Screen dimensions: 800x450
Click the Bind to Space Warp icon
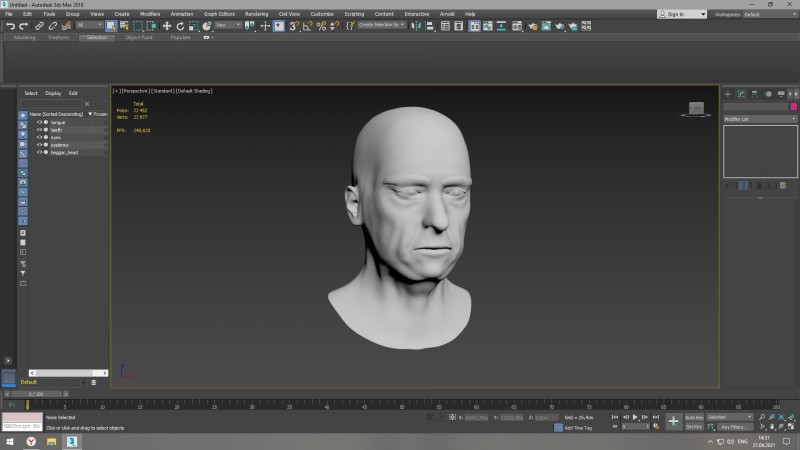66,26
